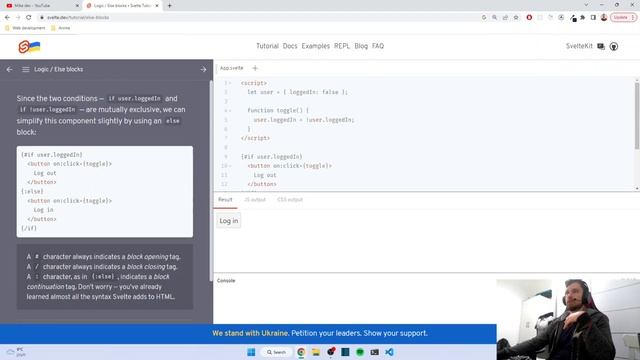Go to next tutorial chapter arrow

click(203, 69)
